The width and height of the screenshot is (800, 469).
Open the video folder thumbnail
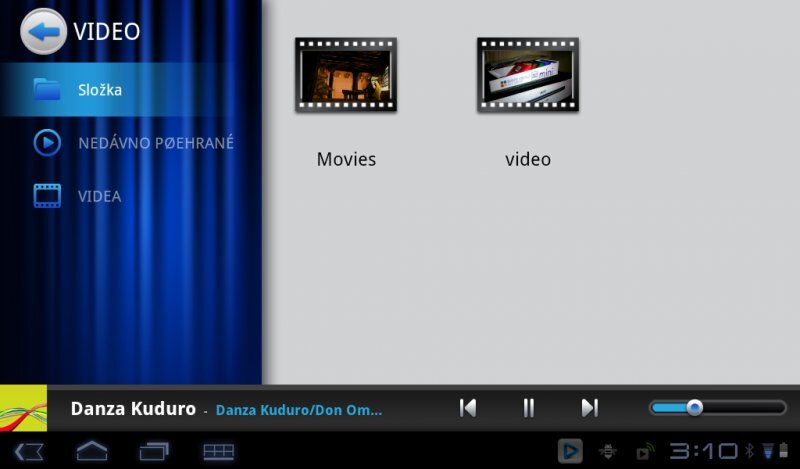(528, 75)
